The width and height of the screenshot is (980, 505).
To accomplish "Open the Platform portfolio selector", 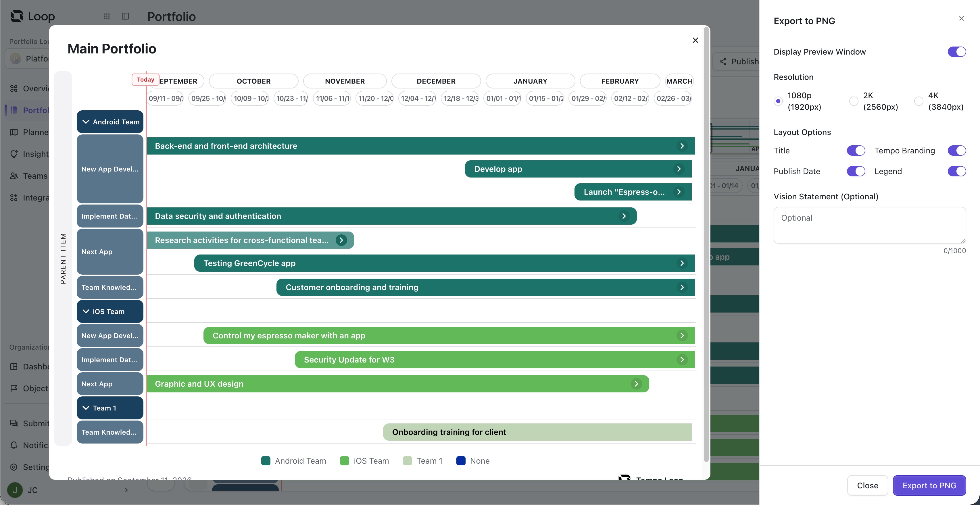I will tap(27, 59).
